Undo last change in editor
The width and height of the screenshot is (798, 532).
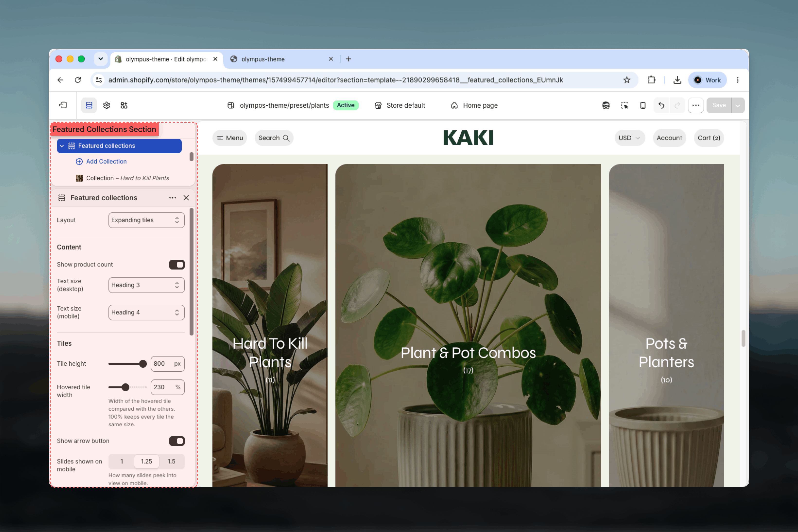pyautogui.click(x=661, y=105)
